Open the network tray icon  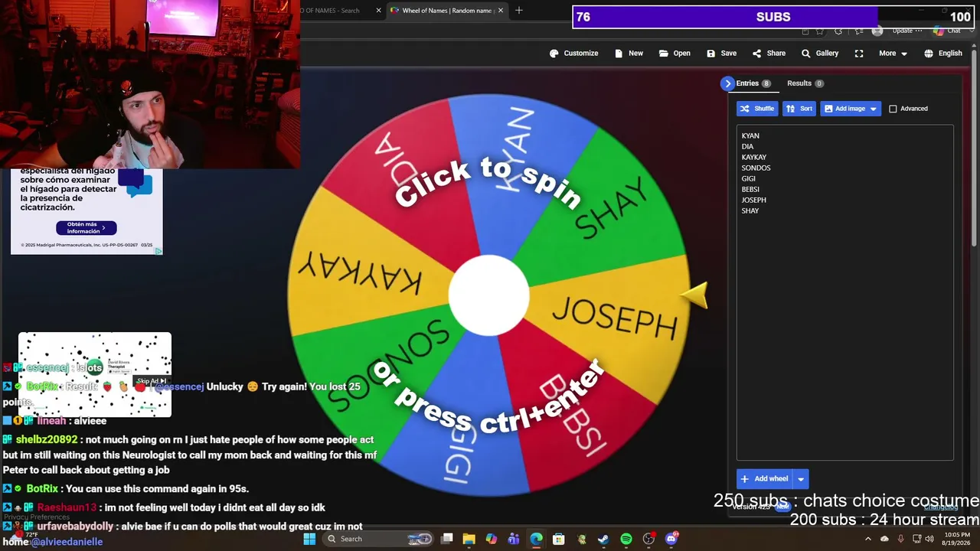[916, 539]
